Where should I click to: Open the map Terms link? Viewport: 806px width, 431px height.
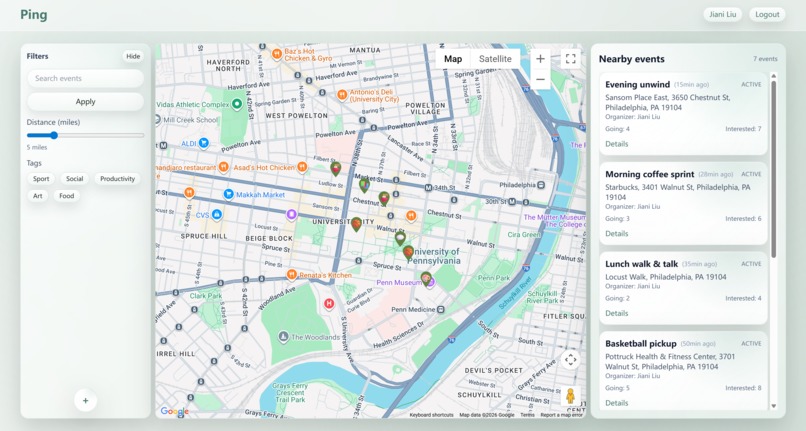tap(527, 415)
